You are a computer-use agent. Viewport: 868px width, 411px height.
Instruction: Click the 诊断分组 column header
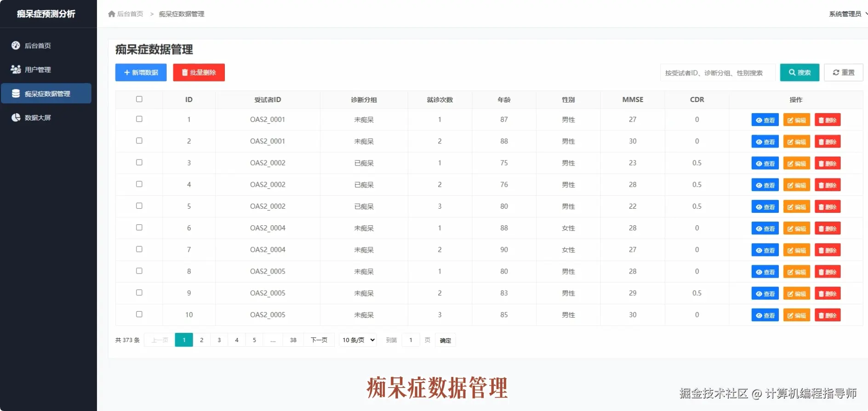[364, 99]
